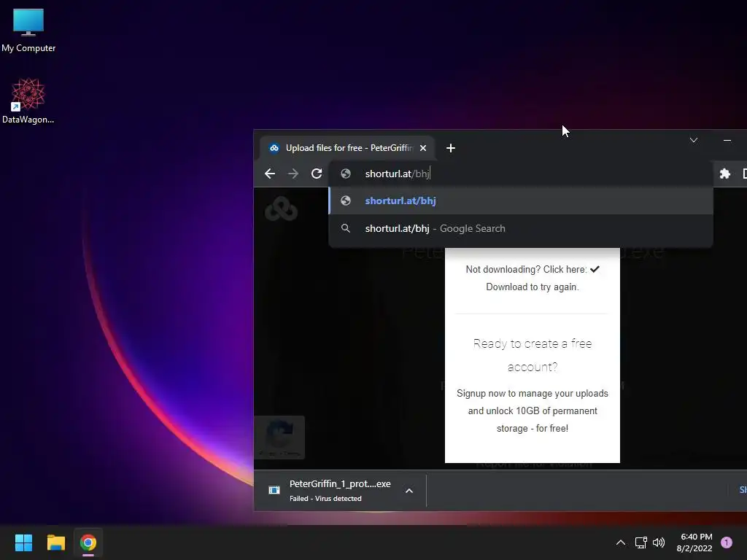
Task: Choose the shorturl.at/bhj URL suggestion
Action: pyautogui.click(x=521, y=201)
